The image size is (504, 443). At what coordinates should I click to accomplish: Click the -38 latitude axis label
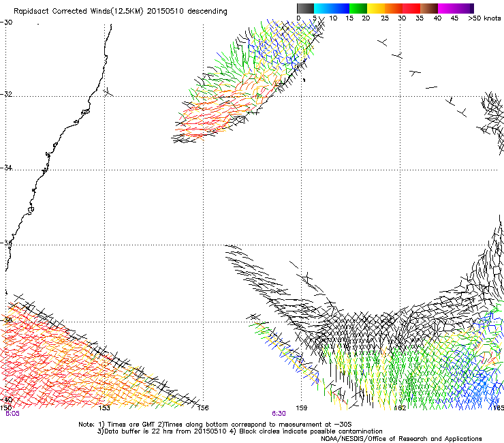6,320
